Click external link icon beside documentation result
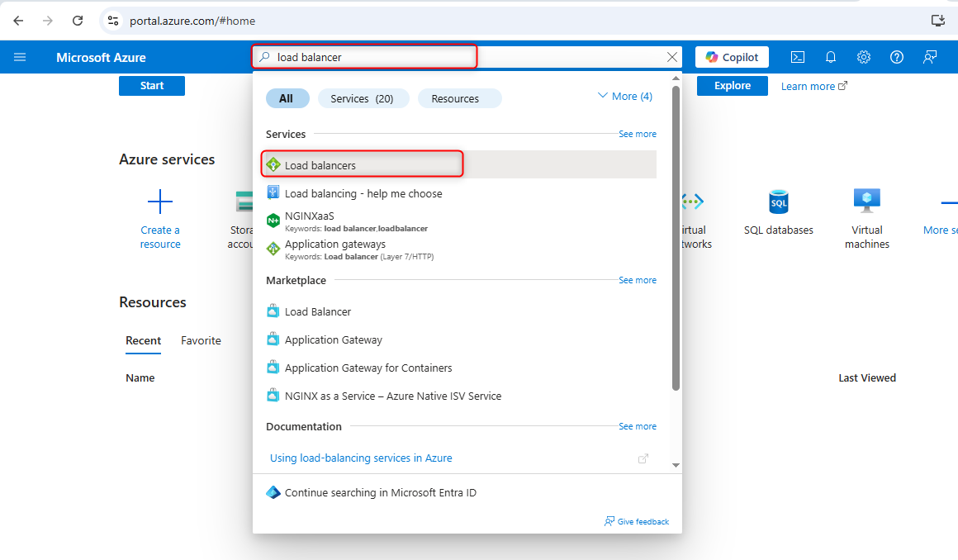 coord(643,458)
